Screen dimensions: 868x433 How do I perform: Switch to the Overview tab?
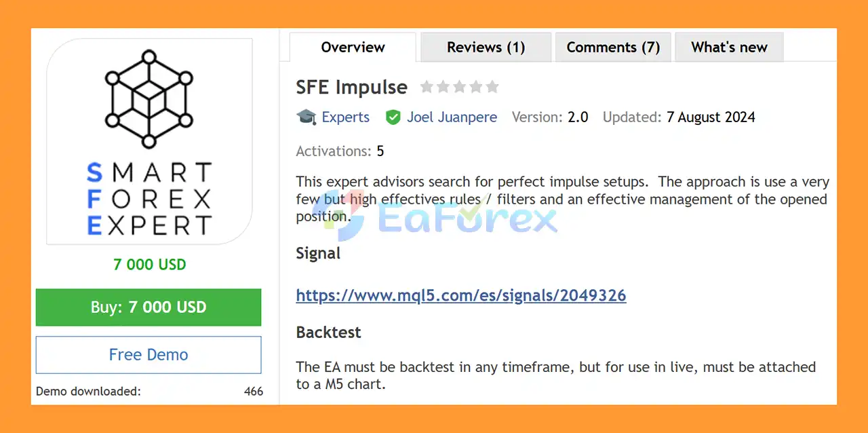click(x=353, y=48)
